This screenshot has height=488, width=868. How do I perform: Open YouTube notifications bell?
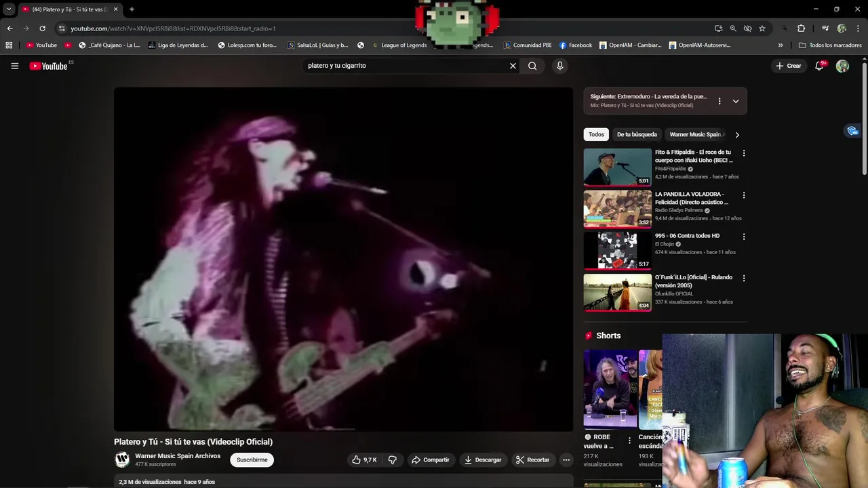820,66
